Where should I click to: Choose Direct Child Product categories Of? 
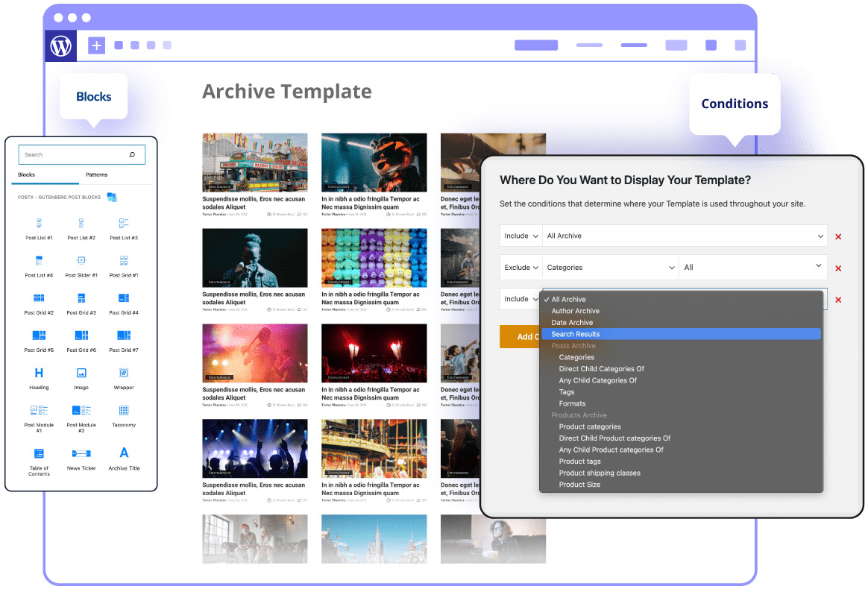tap(681, 438)
